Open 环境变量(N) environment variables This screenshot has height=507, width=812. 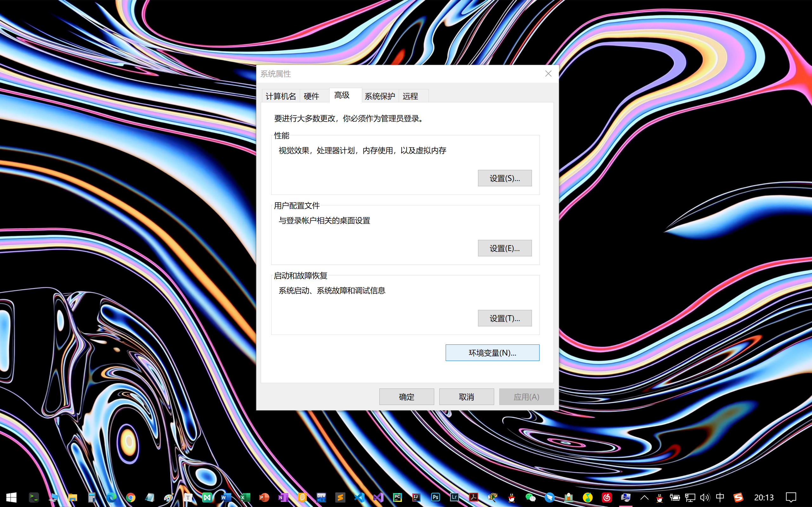click(492, 353)
